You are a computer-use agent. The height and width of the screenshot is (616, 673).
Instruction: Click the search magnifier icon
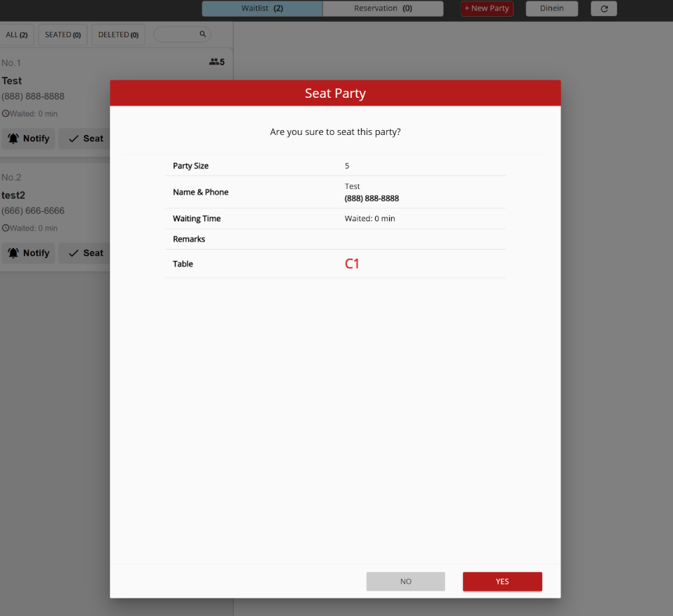(x=203, y=34)
